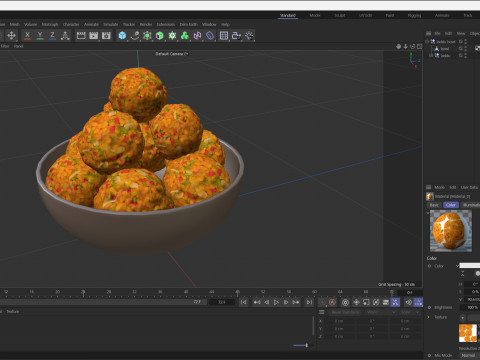Screen dimensions: 480x360
Task: Toggle the X axis lock
Action: pos(28,35)
